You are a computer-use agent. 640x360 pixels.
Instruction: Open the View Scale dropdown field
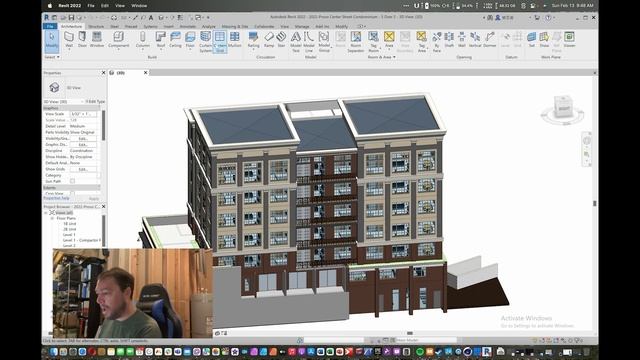83,114
